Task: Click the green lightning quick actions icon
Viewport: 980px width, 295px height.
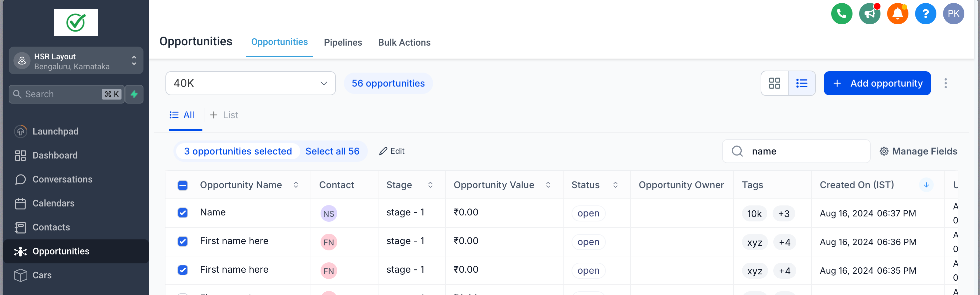Action: tap(134, 94)
